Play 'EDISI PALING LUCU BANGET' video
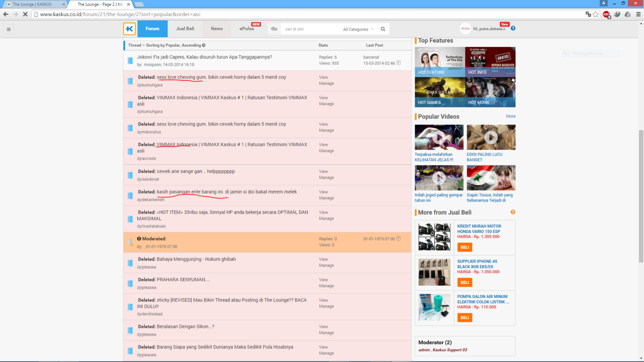 click(491, 137)
